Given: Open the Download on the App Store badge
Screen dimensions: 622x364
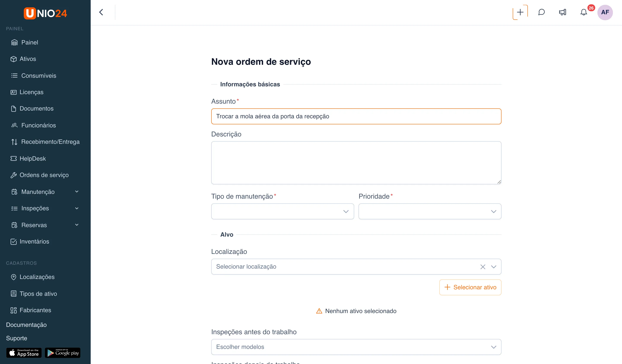Looking at the screenshot, I should click(x=24, y=353).
